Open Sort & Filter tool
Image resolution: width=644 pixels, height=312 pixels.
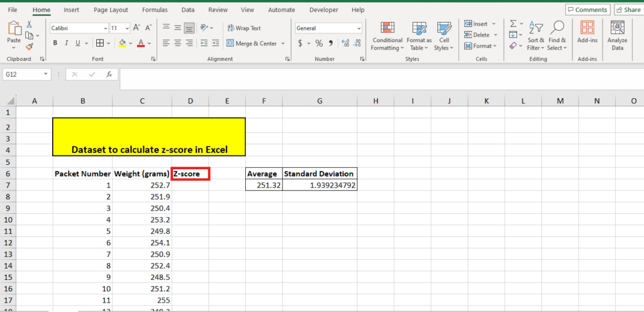point(536,36)
